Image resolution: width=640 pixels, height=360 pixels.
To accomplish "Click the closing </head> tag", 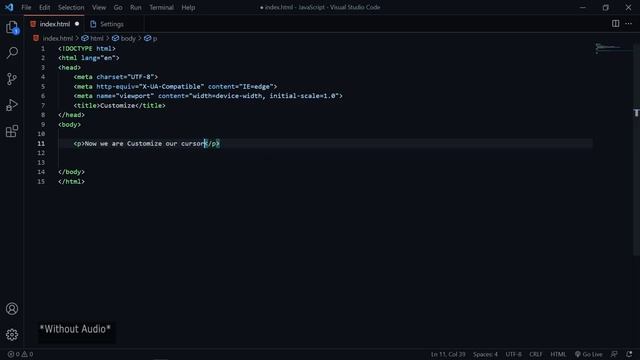I will 71,115.
